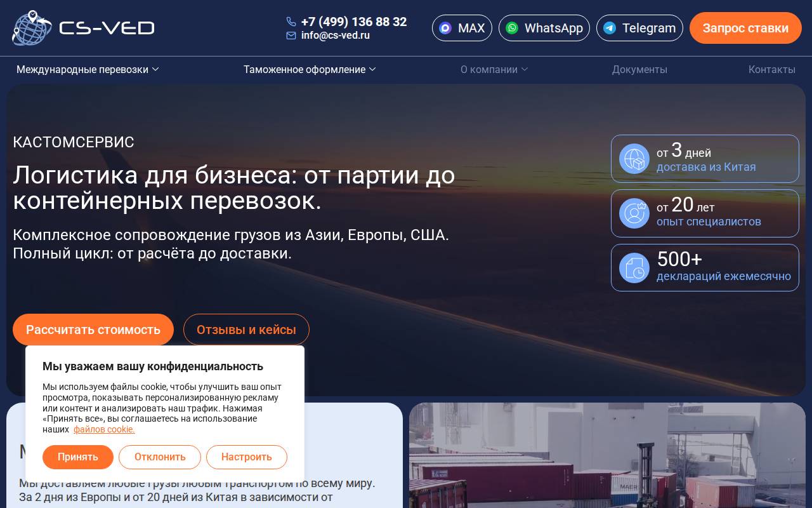Image resolution: width=812 pixels, height=508 pixels.
Task: Click the envelope email icon
Action: click(x=291, y=36)
